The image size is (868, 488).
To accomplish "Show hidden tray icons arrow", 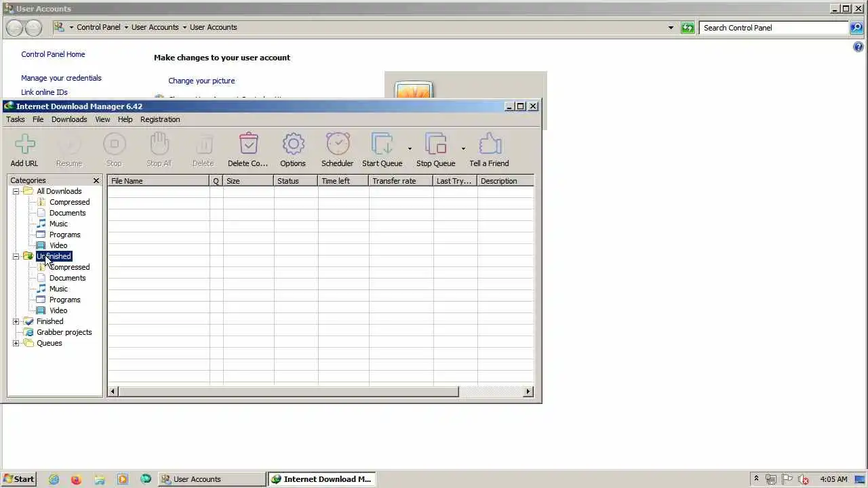I will pyautogui.click(x=756, y=479).
